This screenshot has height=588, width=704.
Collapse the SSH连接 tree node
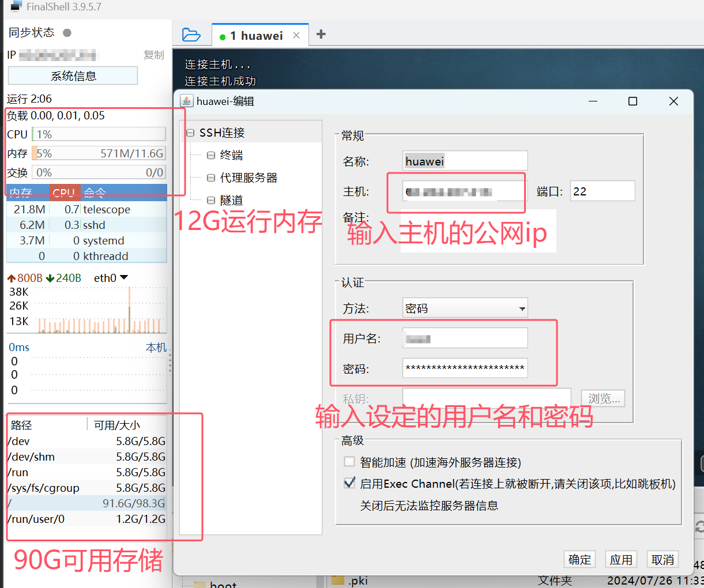coord(190,133)
